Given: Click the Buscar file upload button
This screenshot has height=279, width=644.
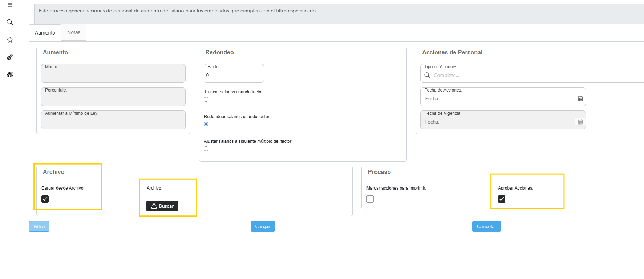Looking at the screenshot, I should [x=162, y=206].
